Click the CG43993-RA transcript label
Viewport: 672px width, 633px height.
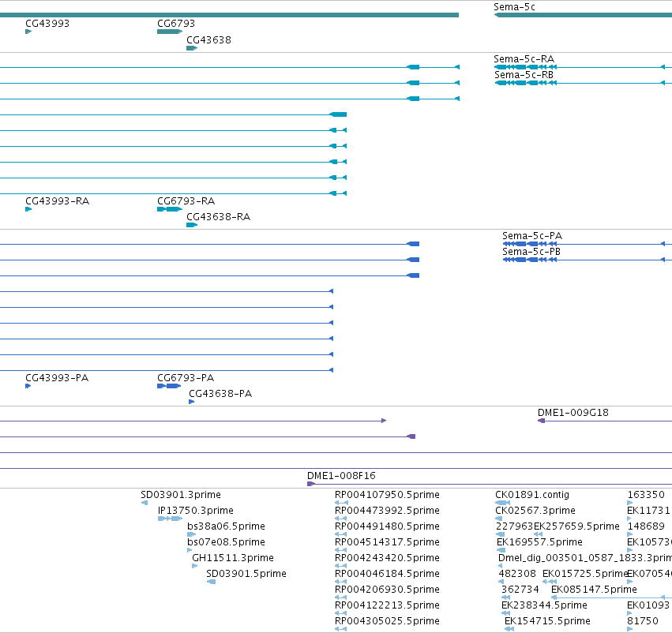click(58, 201)
